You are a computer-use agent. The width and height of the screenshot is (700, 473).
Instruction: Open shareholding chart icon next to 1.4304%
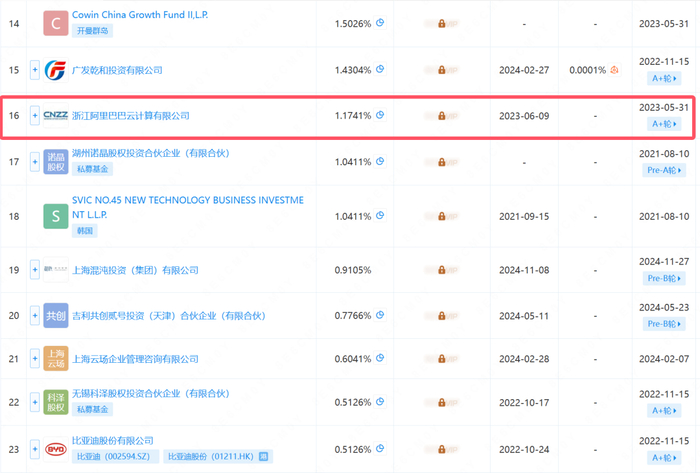point(380,69)
